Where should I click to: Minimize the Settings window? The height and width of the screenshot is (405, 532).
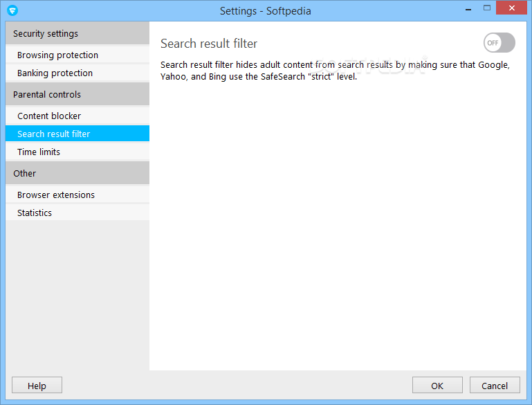468,8
